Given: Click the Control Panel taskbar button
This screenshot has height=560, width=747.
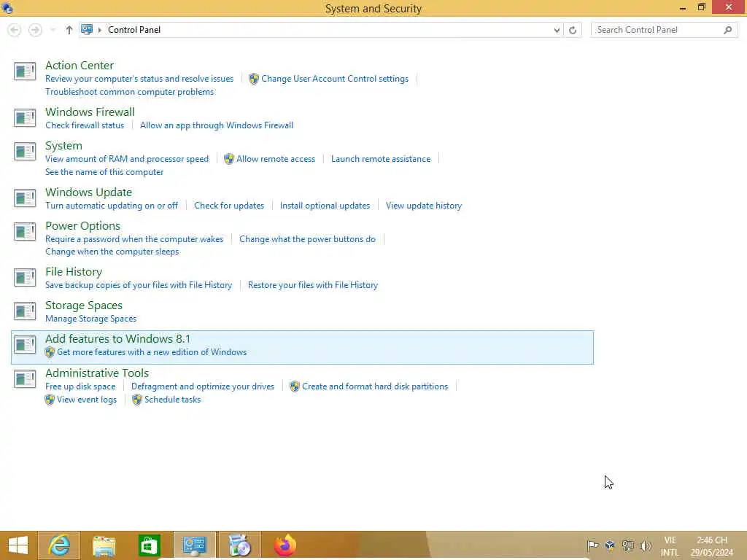Looking at the screenshot, I should point(194,545).
